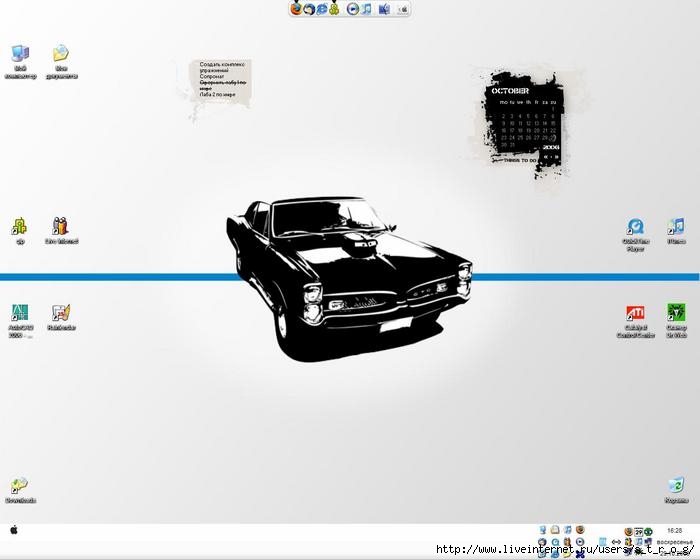The width and height of the screenshot is (700, 560).
Task: Launch the qip desktop shortcut
Action: pos(20,230)
